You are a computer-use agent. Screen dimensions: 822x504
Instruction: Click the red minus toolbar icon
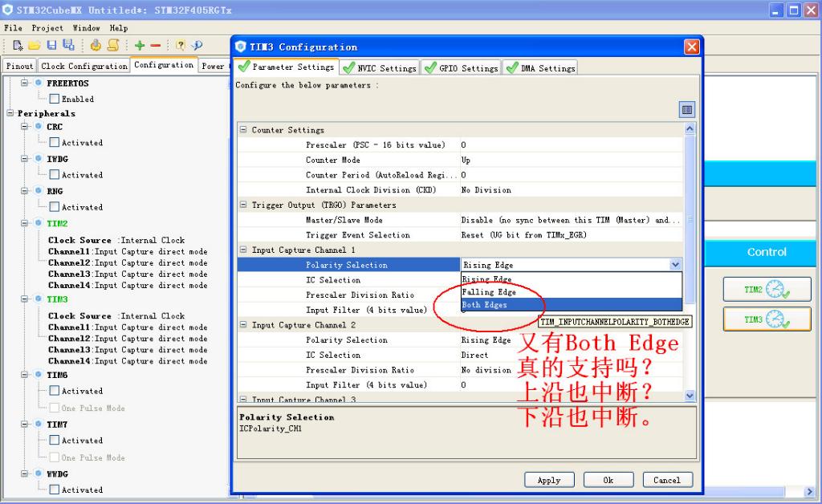(x=155, y=46)
